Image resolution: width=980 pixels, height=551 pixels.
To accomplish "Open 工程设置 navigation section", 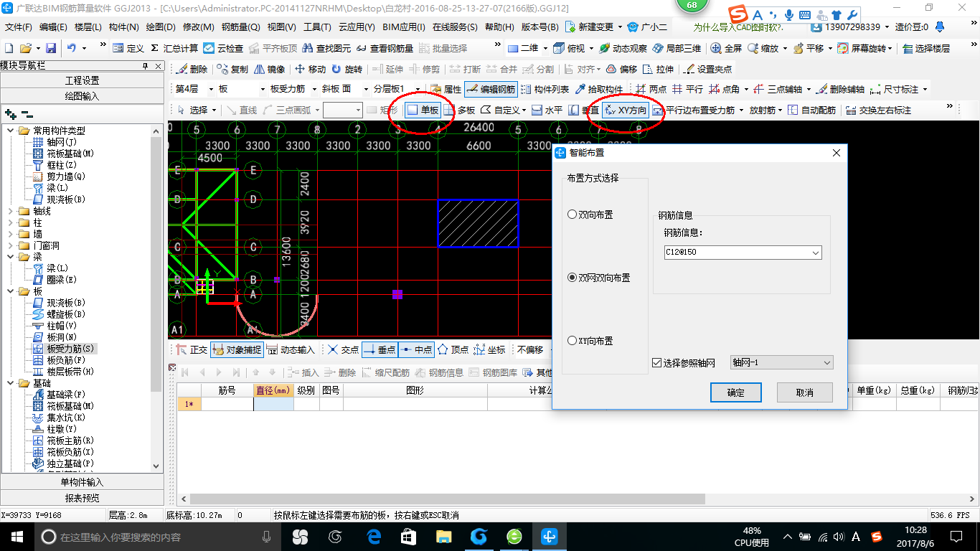I will point(82,80).
